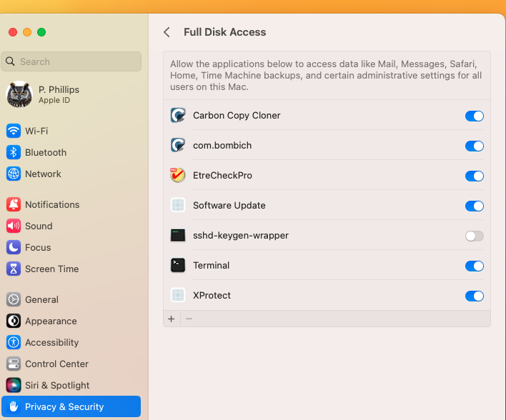Click the Search settings field
506x420 pixels.
pyautogui.click(x=71, y=61)
